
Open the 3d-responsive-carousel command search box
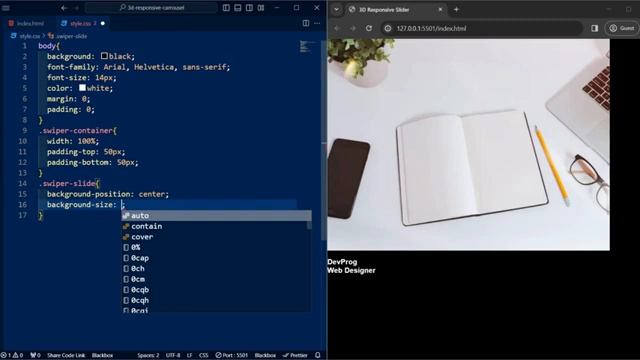pyautogui.click(x=151, y=8)
